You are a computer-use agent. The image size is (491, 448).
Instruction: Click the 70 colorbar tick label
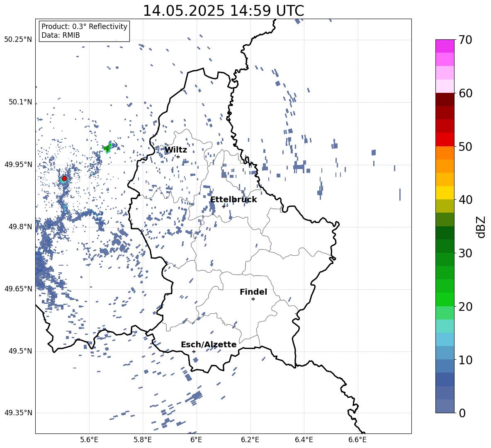coord(465,40)
